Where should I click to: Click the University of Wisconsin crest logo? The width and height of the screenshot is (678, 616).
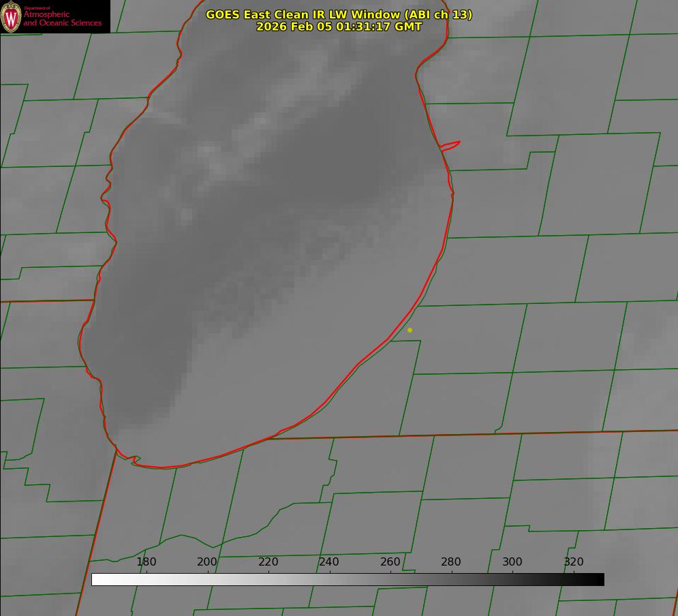[x=11, y=16]
